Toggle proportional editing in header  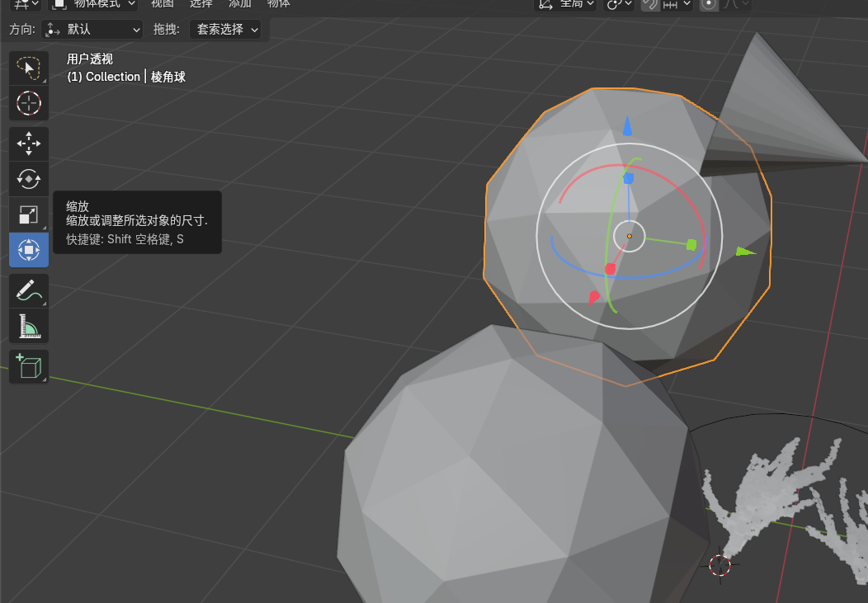pos(708,4)
